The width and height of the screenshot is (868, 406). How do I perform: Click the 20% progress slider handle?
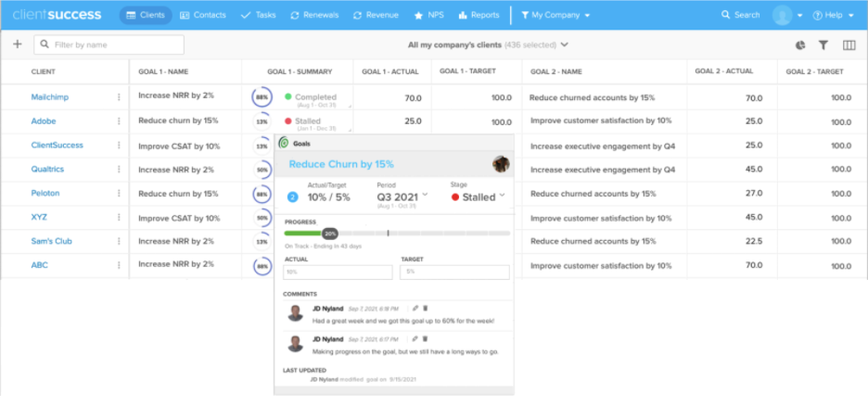pyautogui.click(x=330, y=234)
